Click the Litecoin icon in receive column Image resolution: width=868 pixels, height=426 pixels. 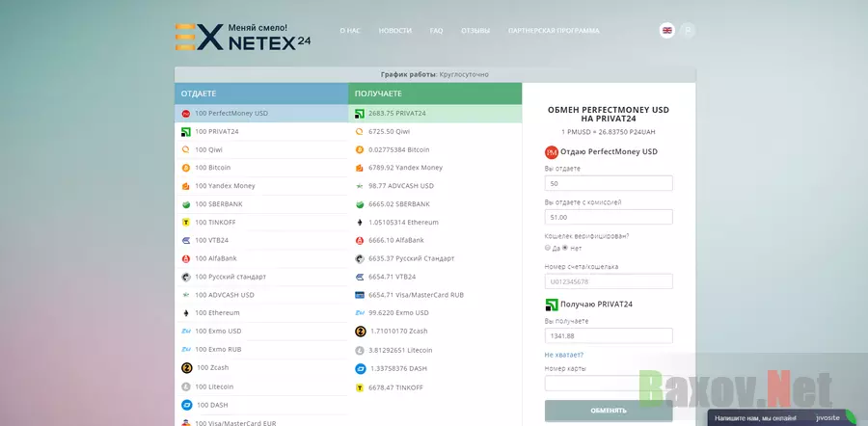pos(361,350)
